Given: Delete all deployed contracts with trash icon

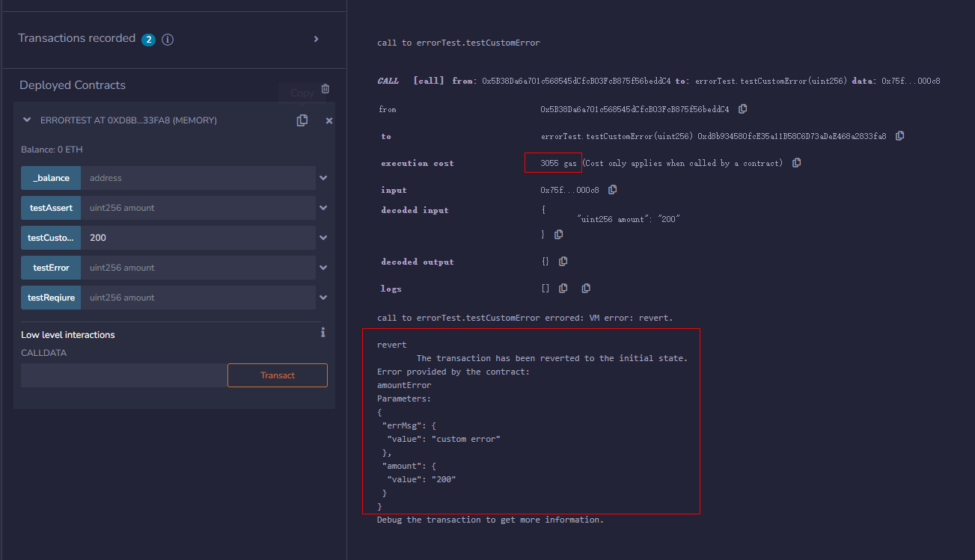Looking at the screenshot, I should [325, 88].
